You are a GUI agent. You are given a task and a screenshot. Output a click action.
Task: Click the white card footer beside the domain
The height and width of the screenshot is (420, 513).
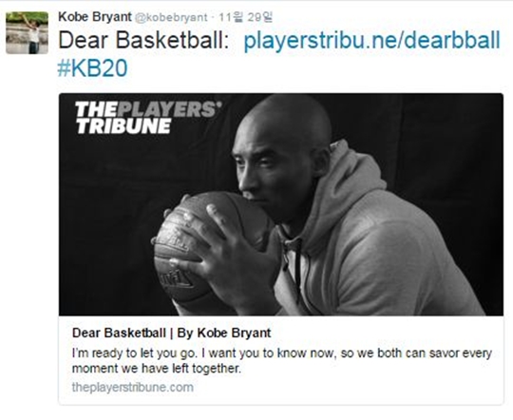pos(347,388)
